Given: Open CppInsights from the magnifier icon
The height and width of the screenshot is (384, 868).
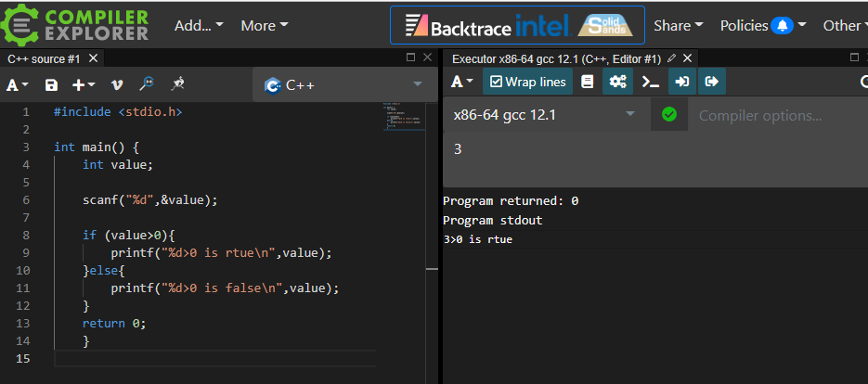Looking at the screenshot, I should (146, 84).
